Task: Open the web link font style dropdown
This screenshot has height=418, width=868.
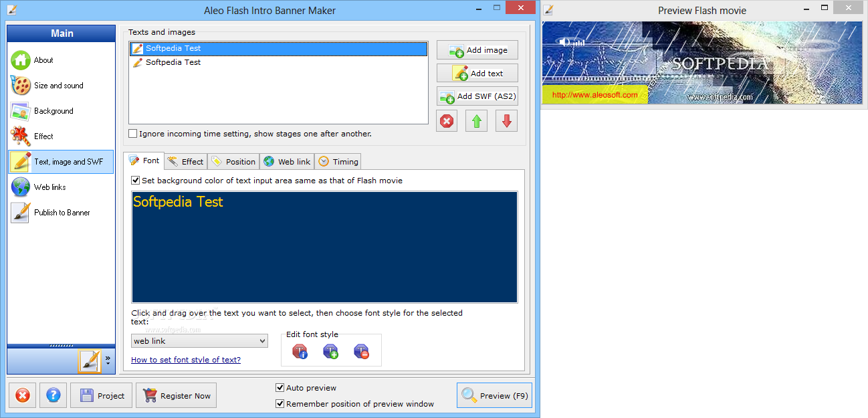Action: 199,341
